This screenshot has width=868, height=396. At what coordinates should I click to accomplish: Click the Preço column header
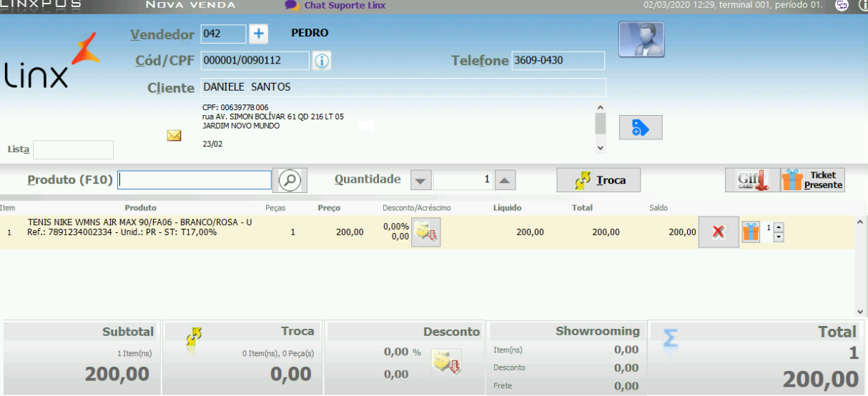pos(329,208)
